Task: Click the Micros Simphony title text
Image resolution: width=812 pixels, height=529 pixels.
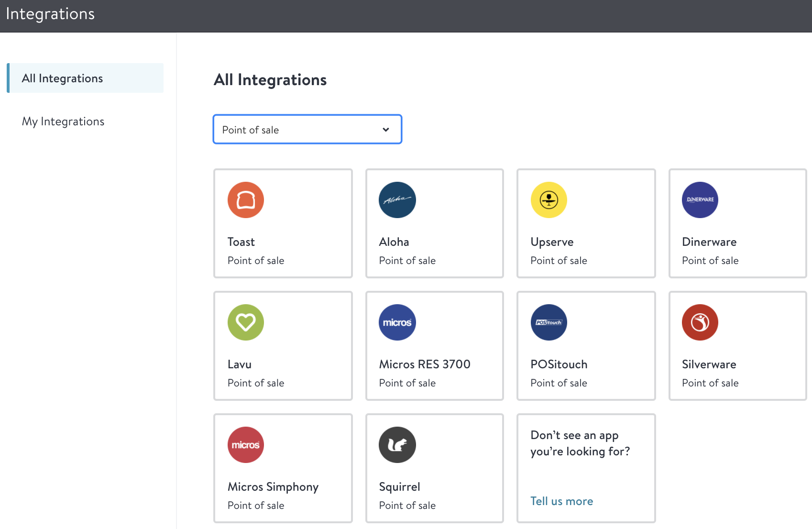Action: tap(273, 487)
